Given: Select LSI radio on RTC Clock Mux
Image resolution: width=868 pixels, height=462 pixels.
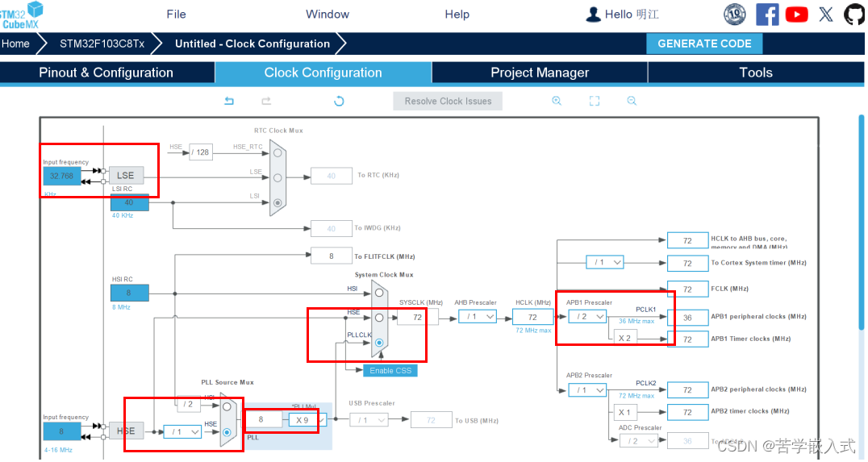Looking at the screenshot, I should (278, 202).
